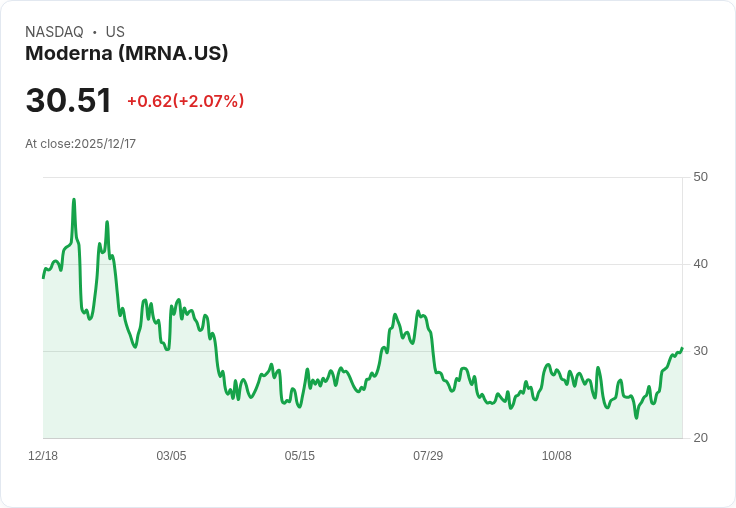Click the 30 y-axis label
Image resolution: width=736 pixels, height=508 pixels.
pos(700,351)
